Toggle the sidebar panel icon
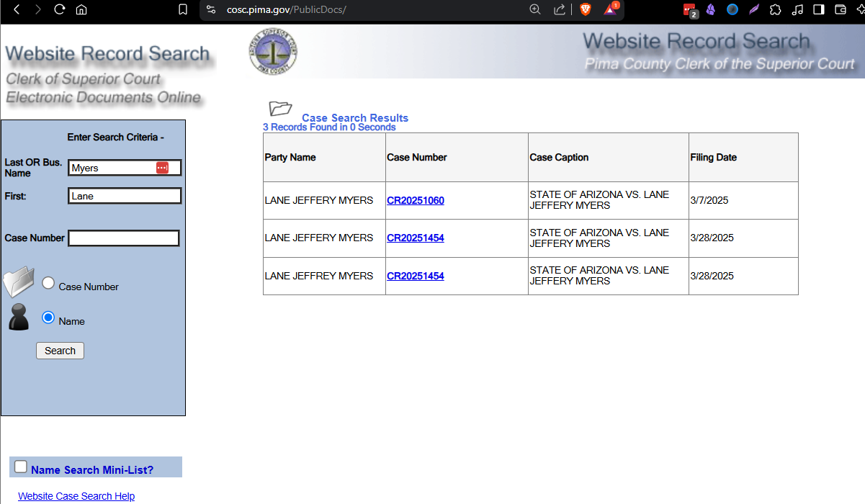The width and height of the screenshot is (865, 504). pyautogui.click(x=818, y=10)
